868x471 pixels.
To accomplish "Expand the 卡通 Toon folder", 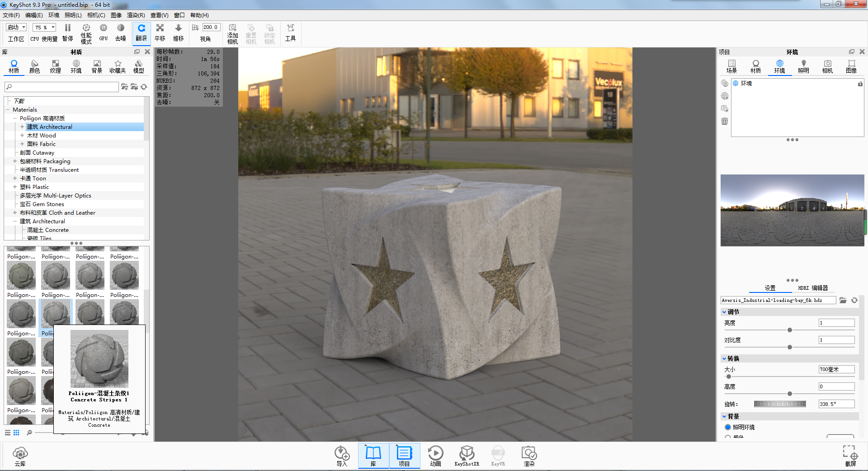I will click(15, 179).
